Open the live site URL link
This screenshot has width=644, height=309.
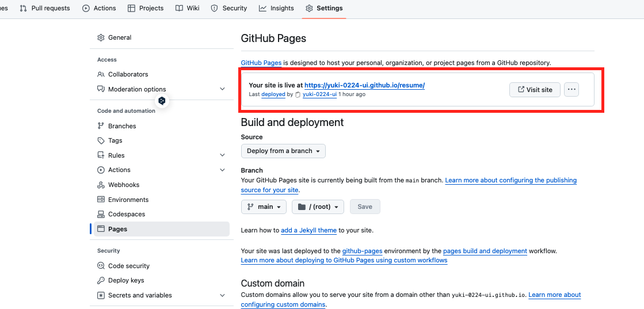365,86
